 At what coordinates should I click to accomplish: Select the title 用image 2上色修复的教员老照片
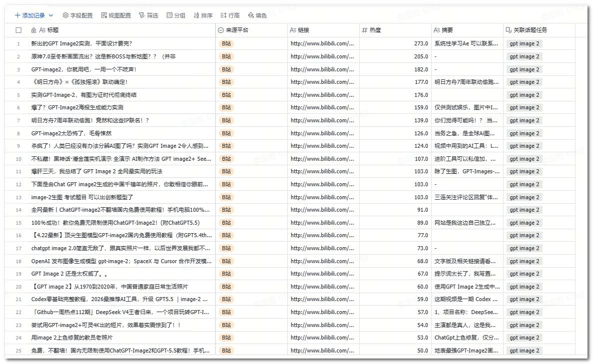point(72,338)
